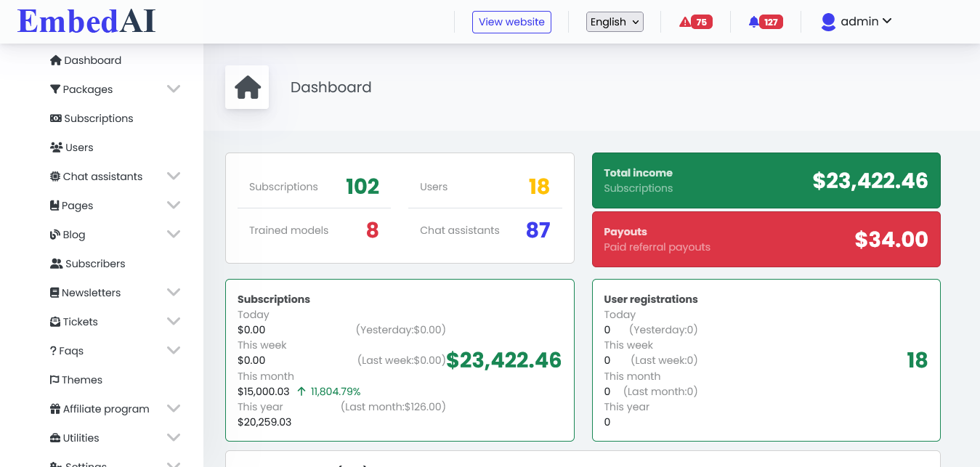Click the Subscriptions money icon in sidebar
The height and width of the screenshot is (467, 980).
tap(55, 118)
